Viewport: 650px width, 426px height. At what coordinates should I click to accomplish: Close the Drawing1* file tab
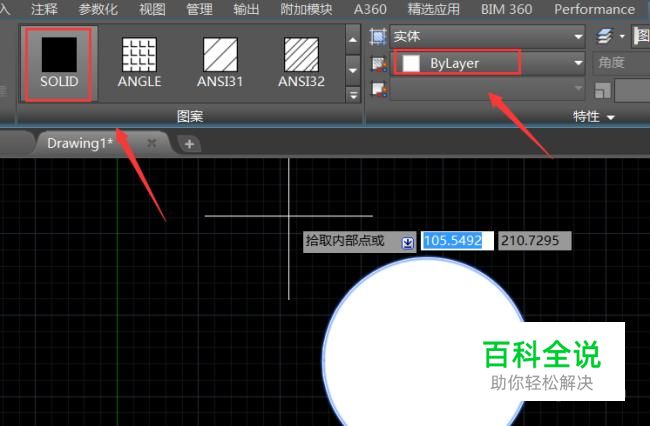coord(152,143)
